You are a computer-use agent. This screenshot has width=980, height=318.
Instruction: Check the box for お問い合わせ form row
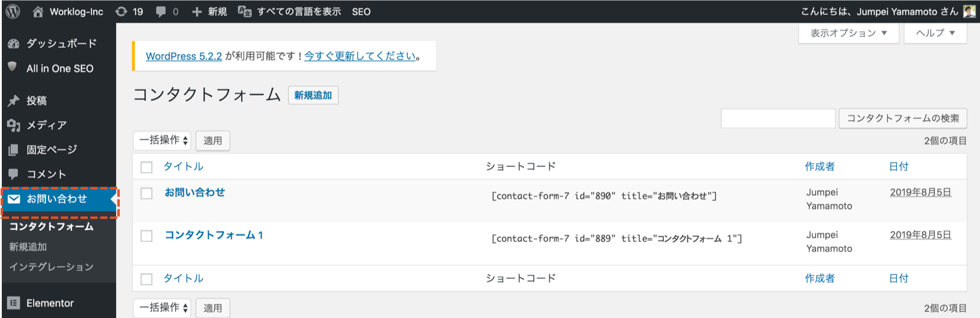pyautogui.click(x=146, y=193)
